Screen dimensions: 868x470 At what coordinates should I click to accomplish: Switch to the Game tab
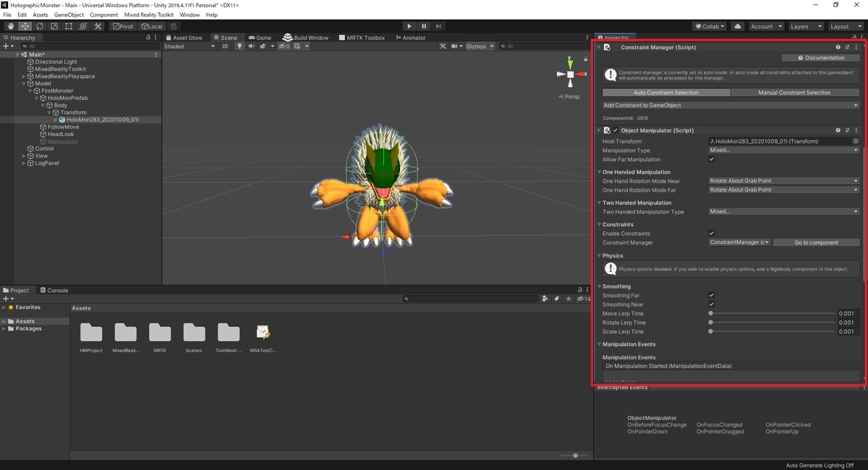(x=260, y=38)
